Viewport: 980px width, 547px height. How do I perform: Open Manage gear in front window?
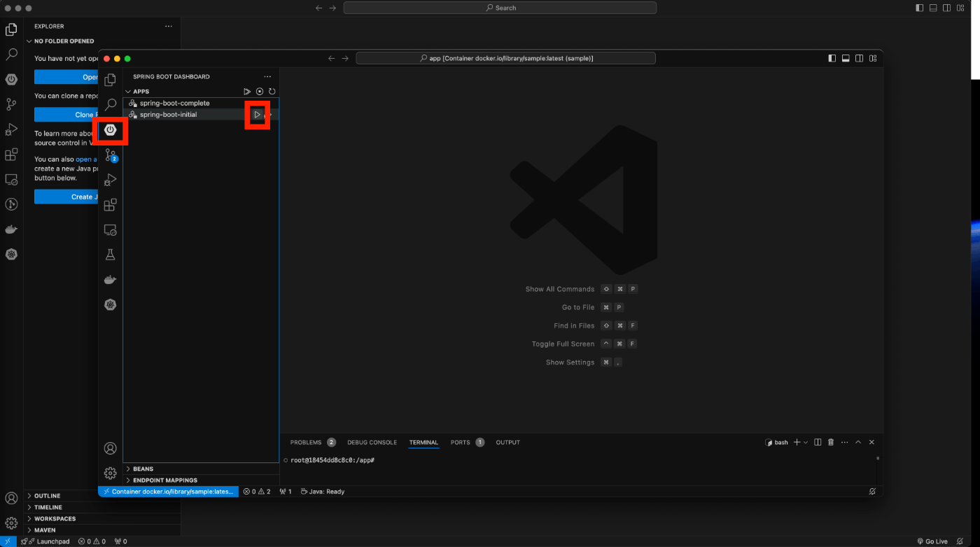pyautogui.click(x=110, y=474)
